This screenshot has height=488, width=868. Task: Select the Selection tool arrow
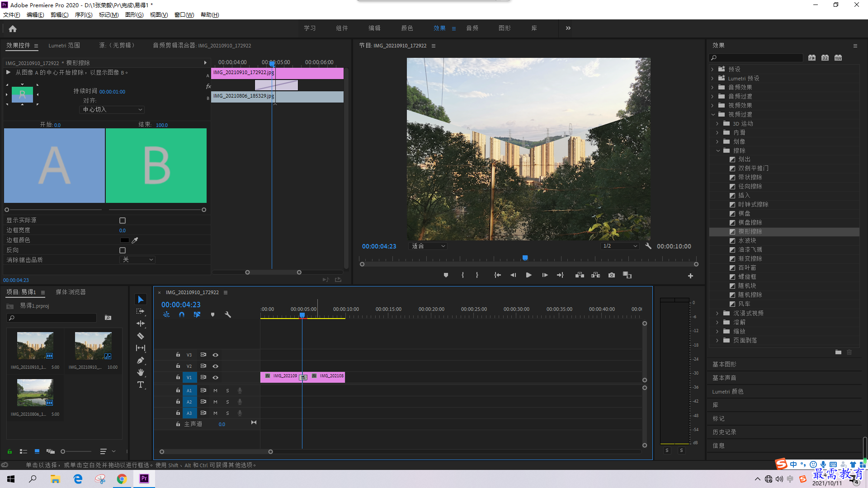(x=141, y=300)
